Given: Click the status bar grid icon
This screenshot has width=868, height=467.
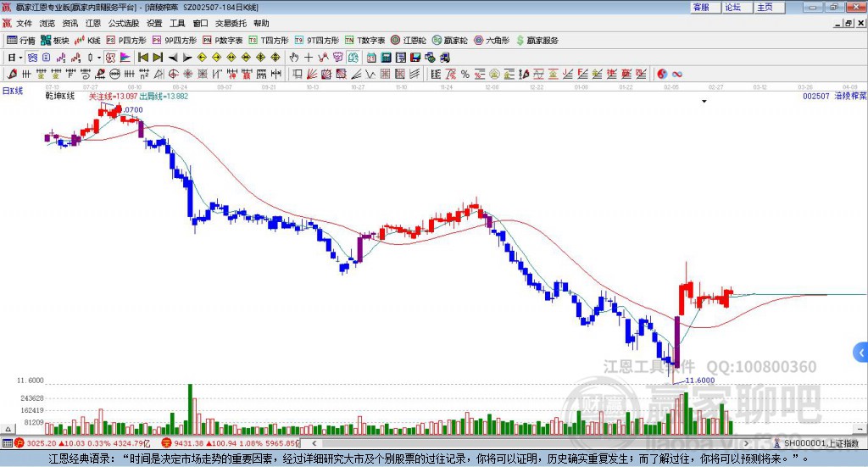Looking at the screenshot, I should click(x=7, y=443).
